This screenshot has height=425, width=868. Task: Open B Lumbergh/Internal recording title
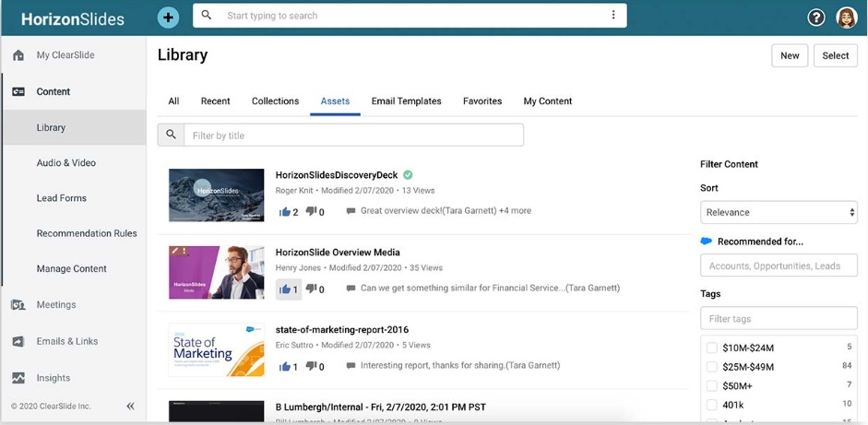coord(381,407)
